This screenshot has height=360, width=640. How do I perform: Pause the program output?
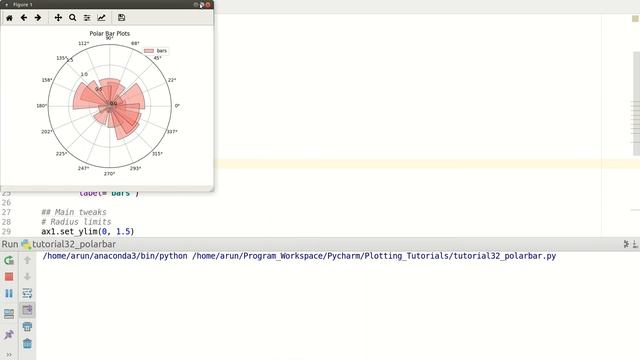9,293
